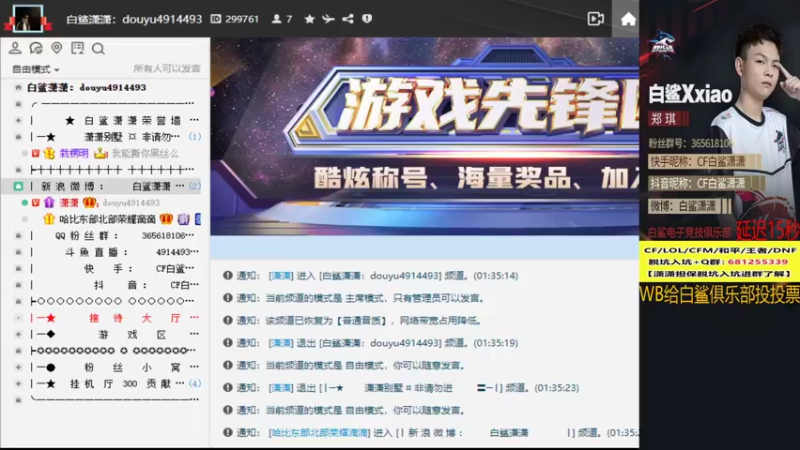Click the channel ID card icon

click(216, 19)
